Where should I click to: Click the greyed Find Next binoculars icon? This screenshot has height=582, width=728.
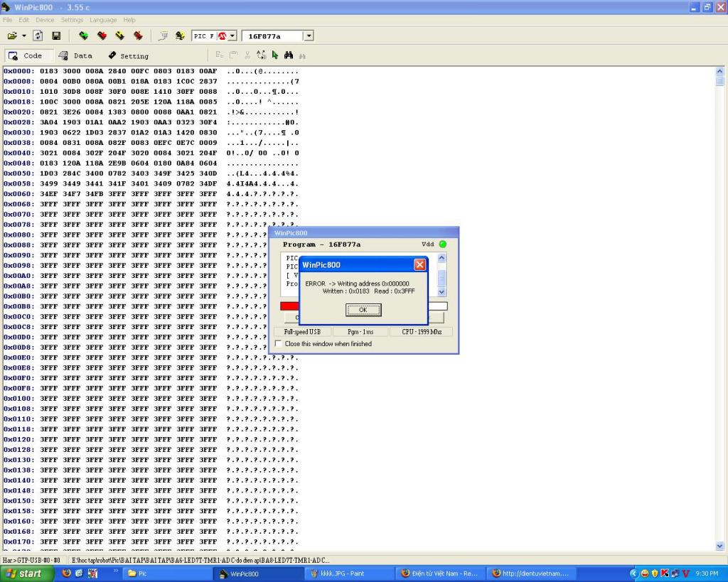pos(302,55)
